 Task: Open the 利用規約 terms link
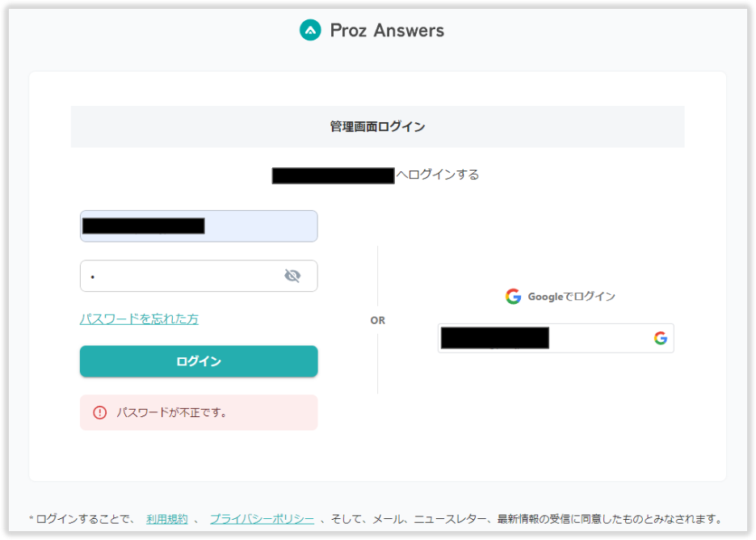pos(166,519)
